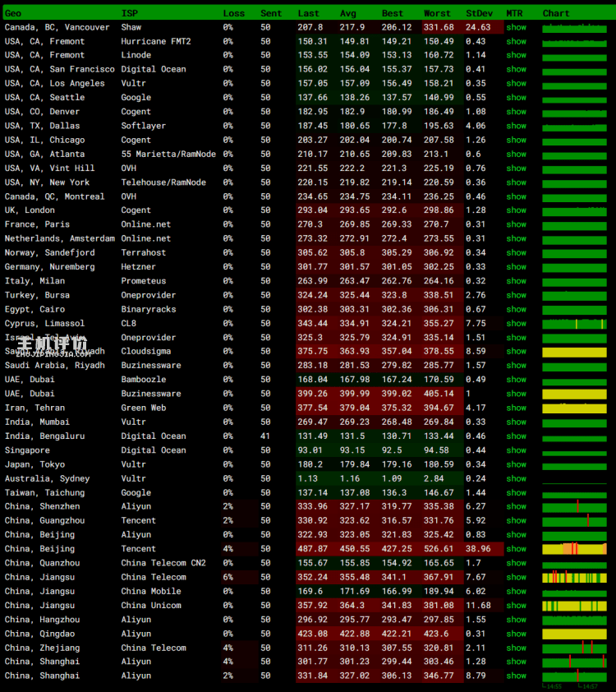Open MTR 'show' for Denver Cogent
The width and height of the screenshot is (616, 692).
pyautogui.click(x=516, y=112)
